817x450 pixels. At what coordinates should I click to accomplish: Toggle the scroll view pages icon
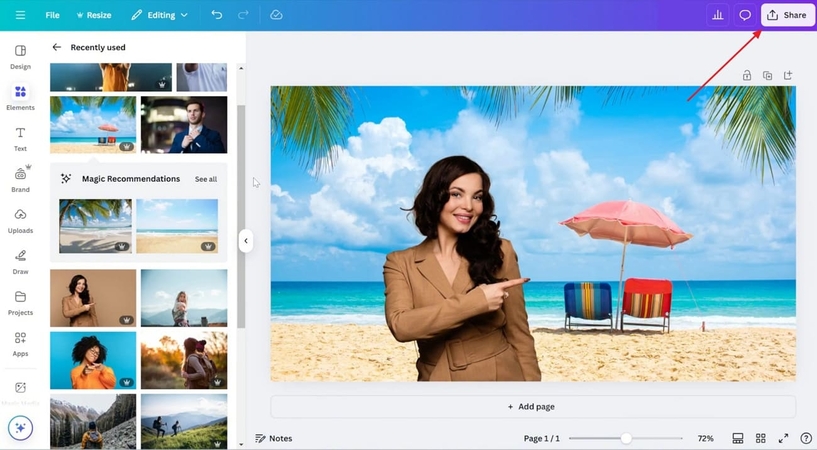point(738,439)
